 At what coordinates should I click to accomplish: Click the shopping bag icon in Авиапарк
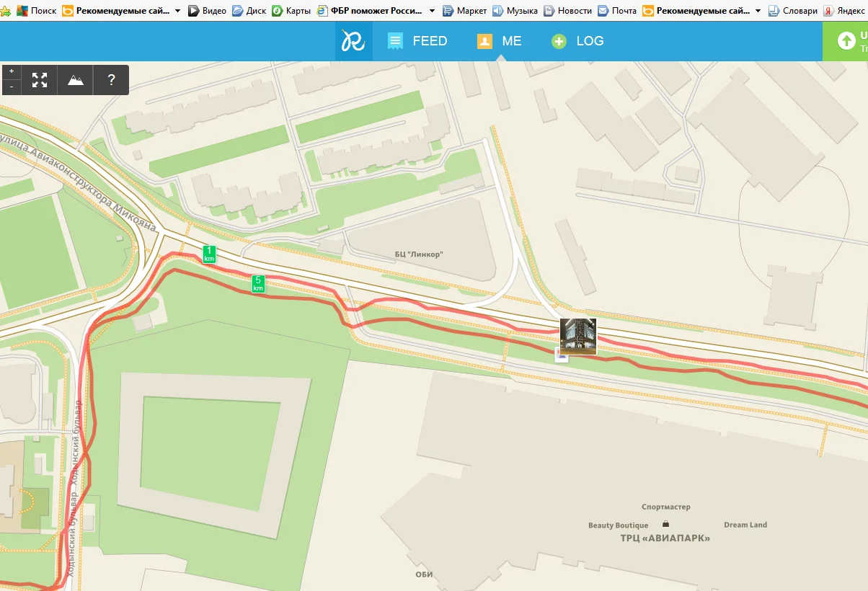tap(666, 524)
